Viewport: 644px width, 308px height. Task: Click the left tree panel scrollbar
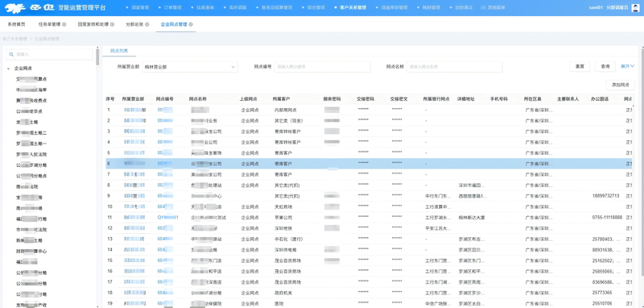pos(97,57)
